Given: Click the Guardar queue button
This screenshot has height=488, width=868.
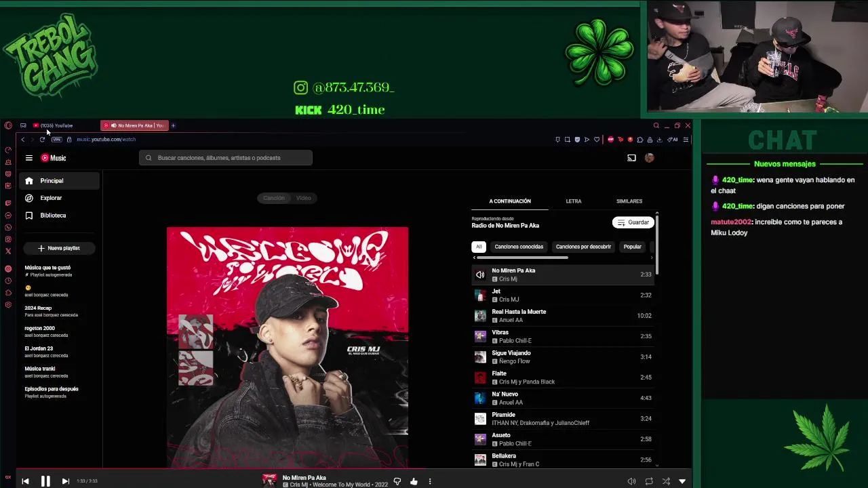Looking at the screenshot, I should point(633,222).
